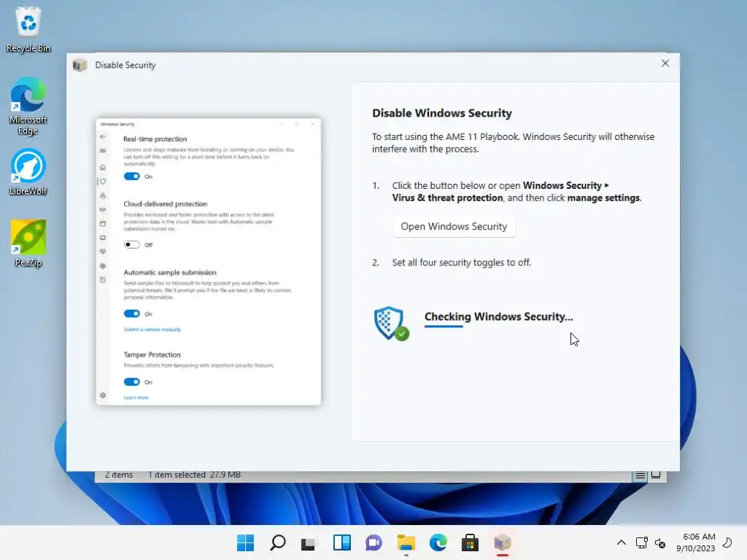
Task: Click the Open Windows Security button
Action: (x=454, y=226)
